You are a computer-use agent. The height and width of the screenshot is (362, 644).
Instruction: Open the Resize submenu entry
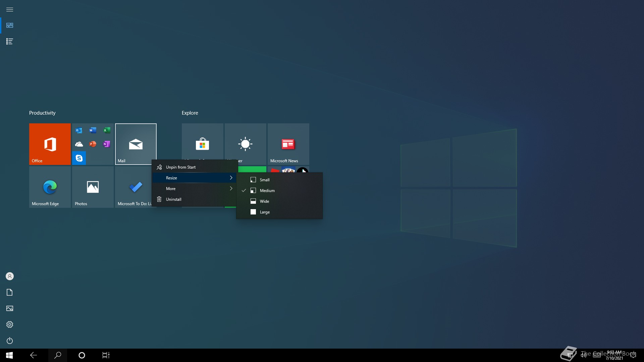[x=195, y=178]
